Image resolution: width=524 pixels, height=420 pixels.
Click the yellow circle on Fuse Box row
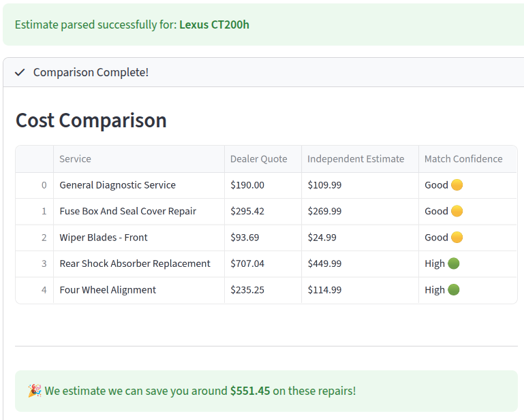pos(457,211)
